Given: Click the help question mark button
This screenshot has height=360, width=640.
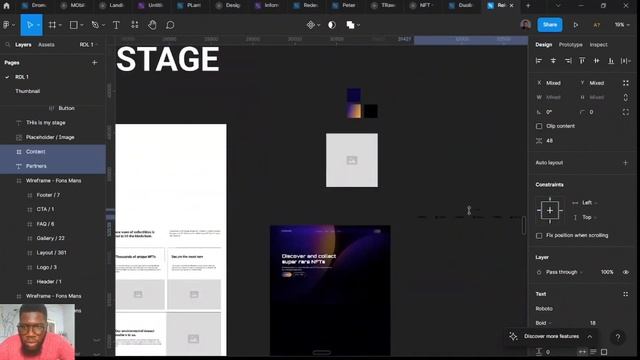Looking at the screenshot, I should (x=618, y=337).
